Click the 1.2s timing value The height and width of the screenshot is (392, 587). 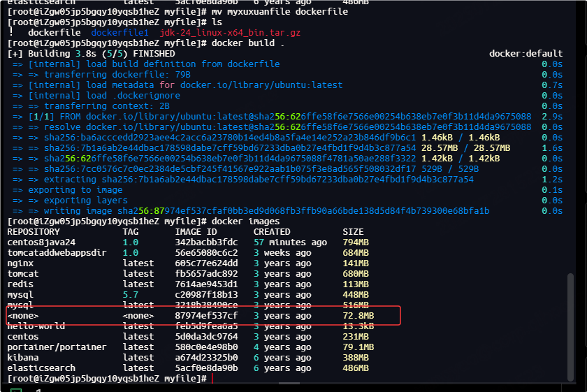[x=552, y=180]
